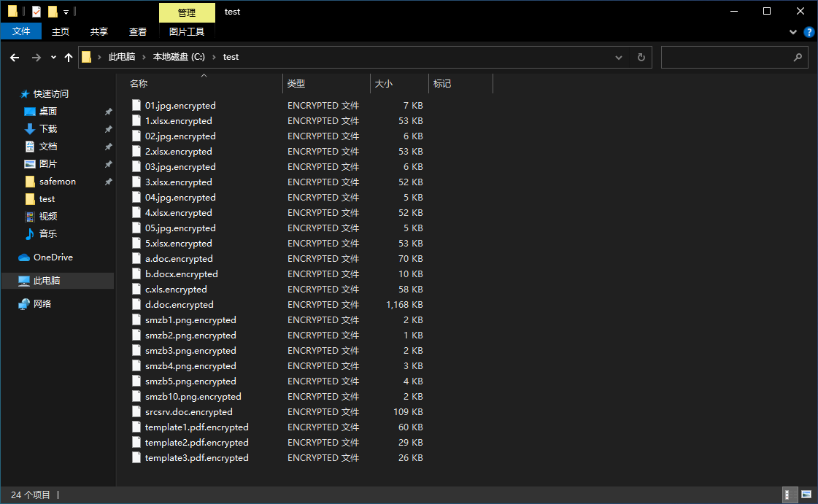The image size is (818, 504).
Task: Click the Back navigation arrow
Action: [x=15, y=58]
